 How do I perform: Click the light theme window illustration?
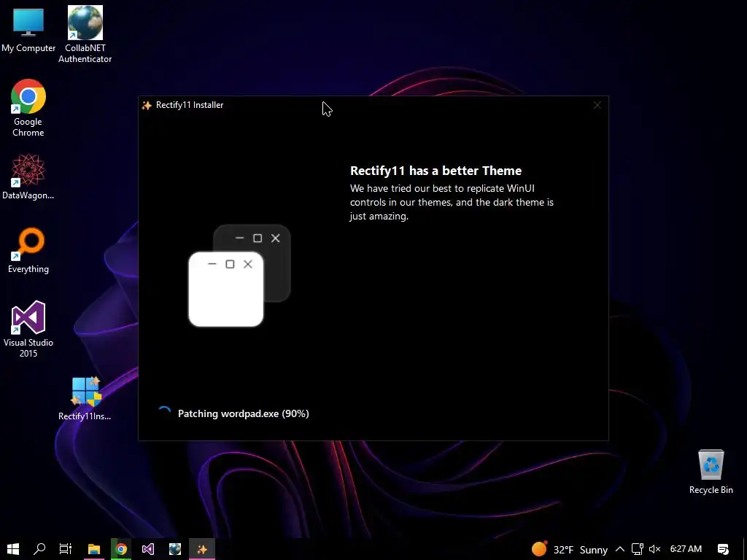coord(226,289)
